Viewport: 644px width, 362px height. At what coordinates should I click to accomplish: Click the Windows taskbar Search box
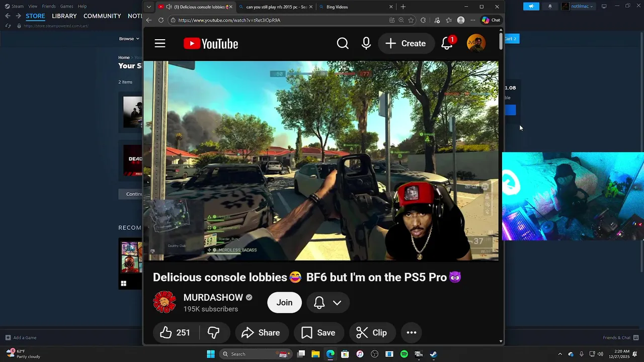[x=257, y=354]
